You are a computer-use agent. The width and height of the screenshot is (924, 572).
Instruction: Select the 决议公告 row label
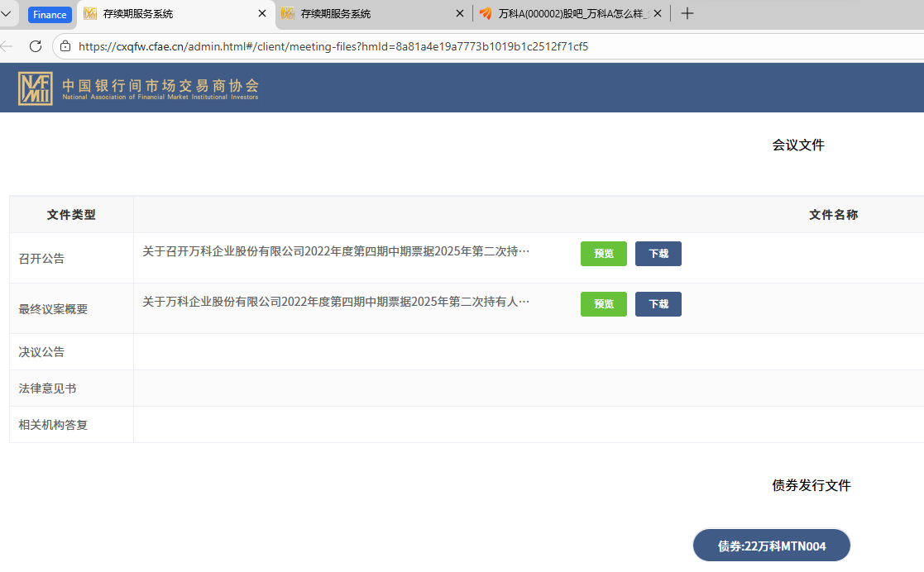pyautogui.click(x=41, y=352)
